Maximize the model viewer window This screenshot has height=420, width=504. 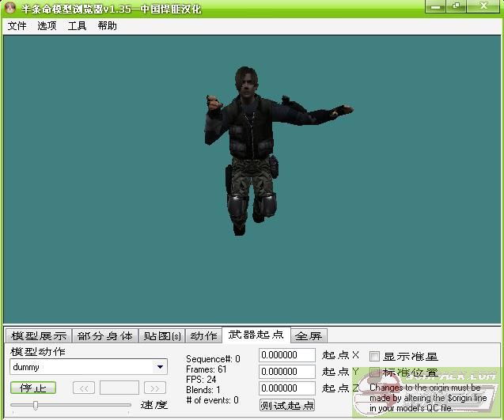(456, 6)
